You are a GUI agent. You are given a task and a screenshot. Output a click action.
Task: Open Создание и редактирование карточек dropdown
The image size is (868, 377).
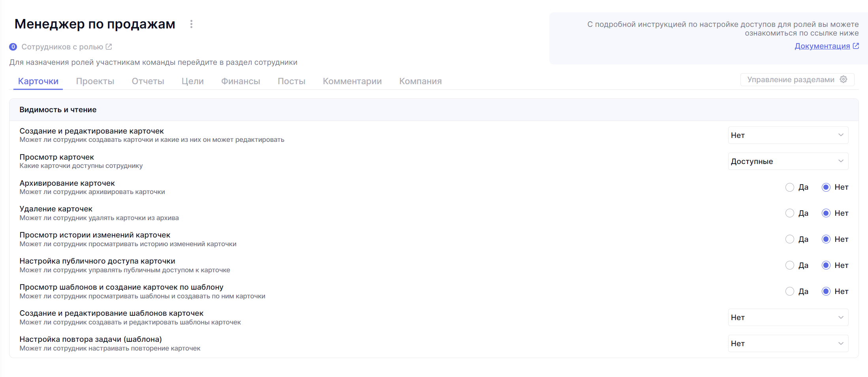coord(788,135)
